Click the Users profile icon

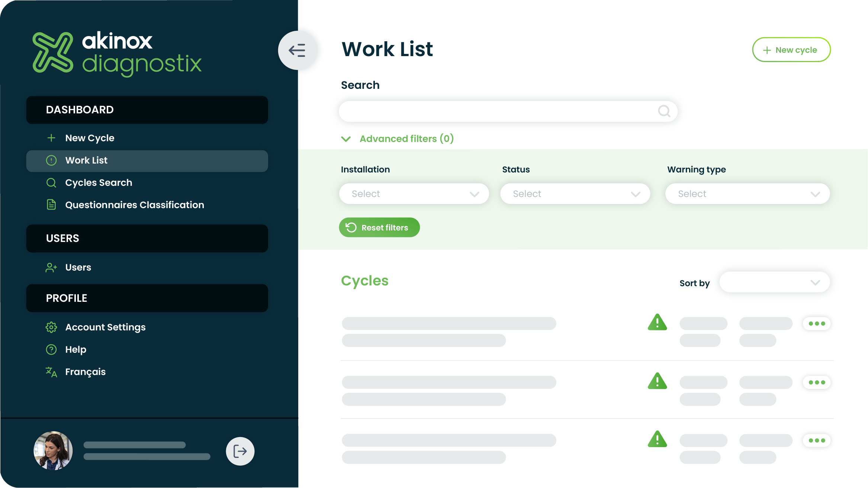53,450
